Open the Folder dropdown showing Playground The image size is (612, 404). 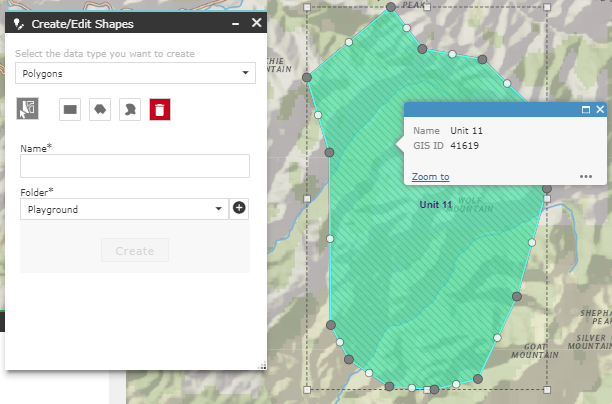click(125, 209)
